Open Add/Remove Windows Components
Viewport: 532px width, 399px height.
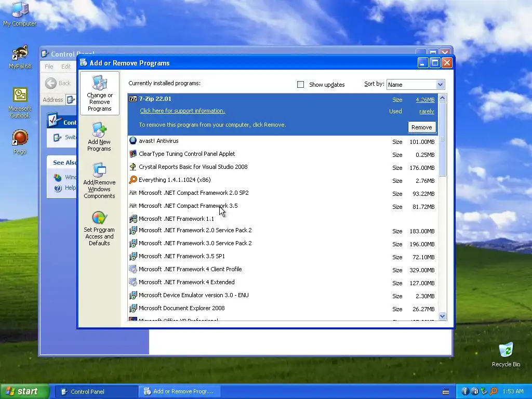coord(99,181)
